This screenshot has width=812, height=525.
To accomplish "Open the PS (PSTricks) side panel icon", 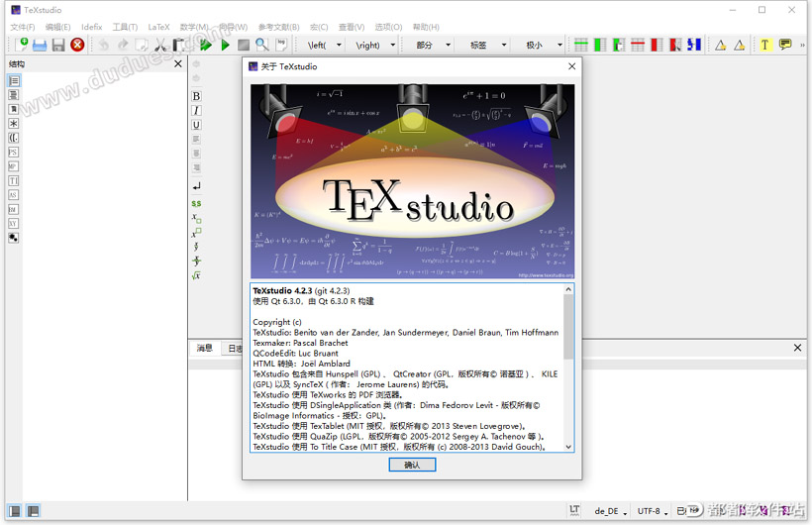I will (14, 152).
